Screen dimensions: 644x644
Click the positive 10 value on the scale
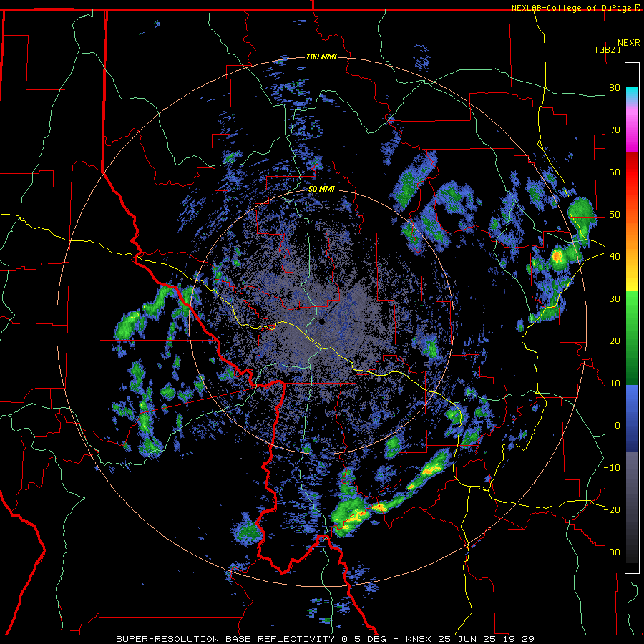[x=615, y=384]
